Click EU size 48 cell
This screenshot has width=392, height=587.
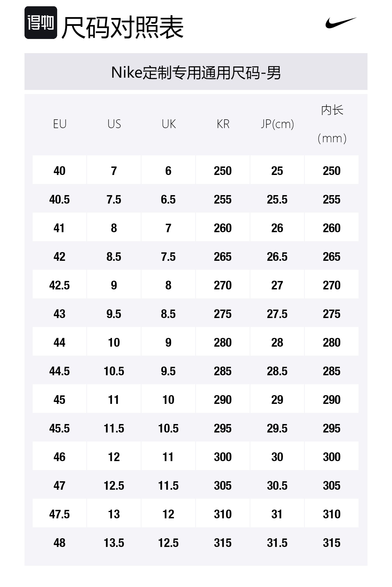60,543
